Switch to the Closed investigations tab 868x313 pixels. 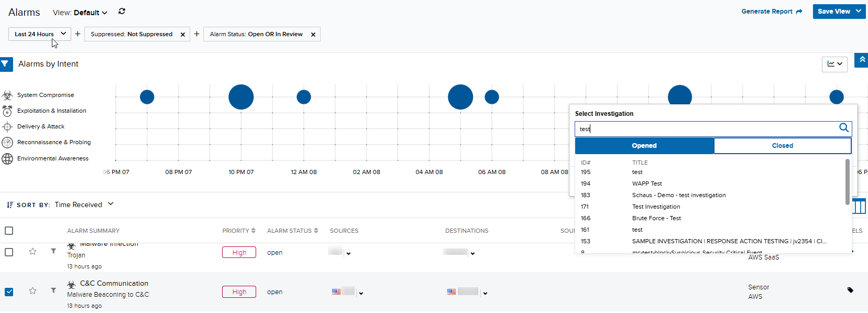(782, 146)
